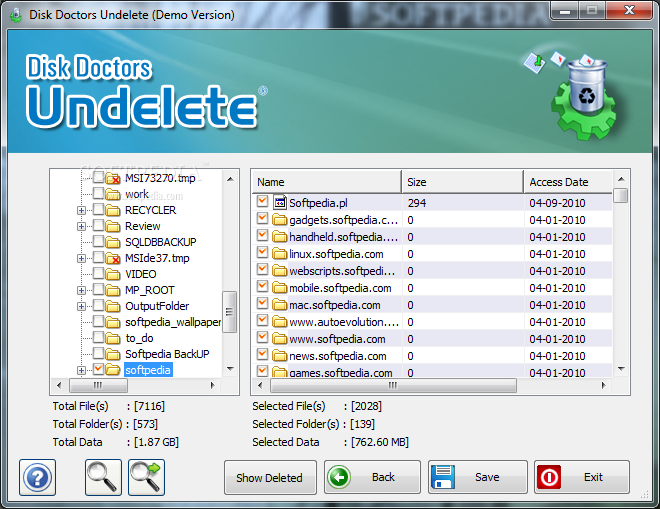Expand the Review tree node
The image size is (660, 509).
pos(81,227)
